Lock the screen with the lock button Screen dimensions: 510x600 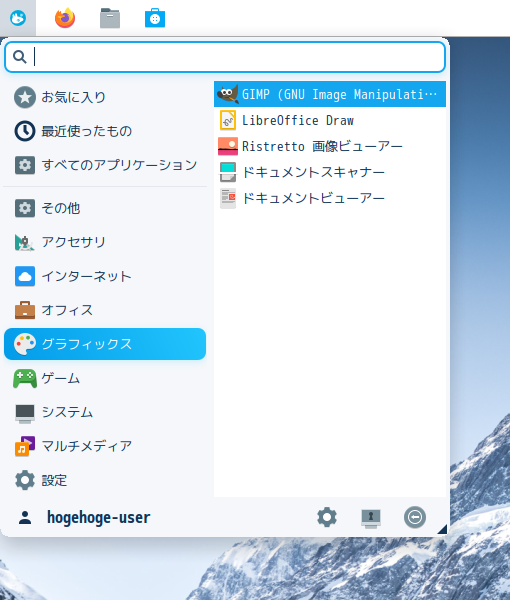(371, 518)
